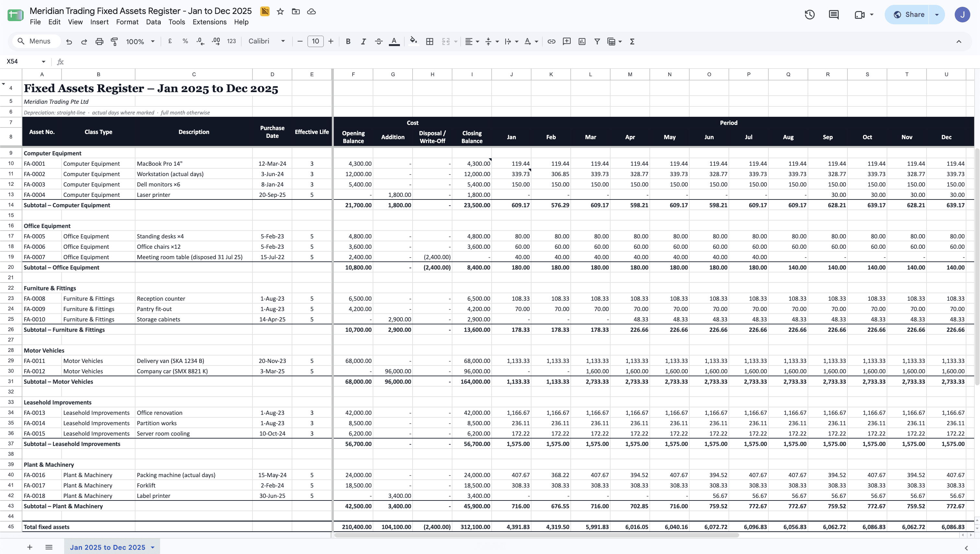Open the side panel arrow at bottom right
The image size is (980, 554).
point(966,548)
